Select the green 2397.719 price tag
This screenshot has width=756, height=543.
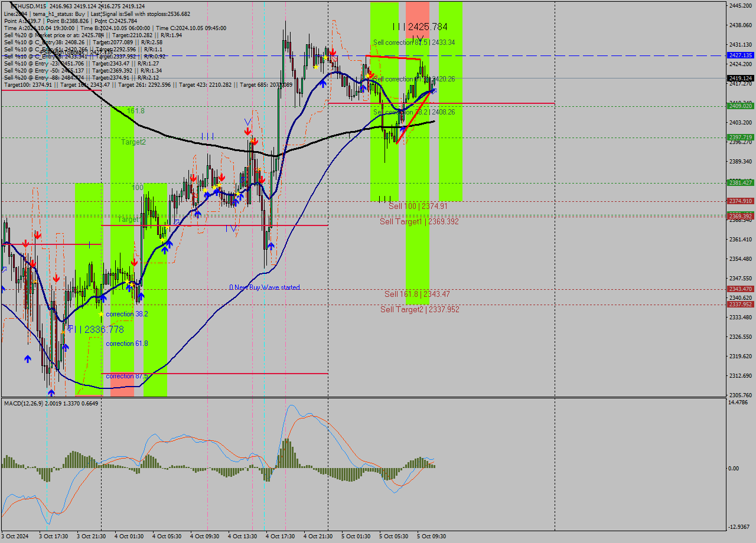point(741,137)
